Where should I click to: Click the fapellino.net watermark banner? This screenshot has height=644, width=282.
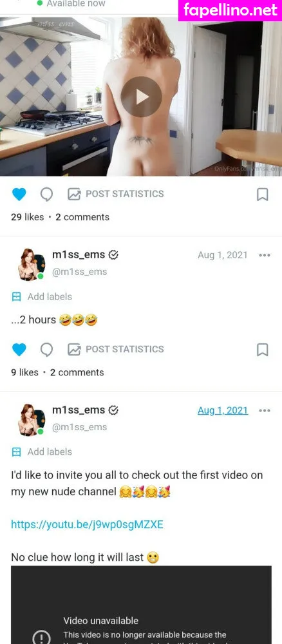click(230, 10)
